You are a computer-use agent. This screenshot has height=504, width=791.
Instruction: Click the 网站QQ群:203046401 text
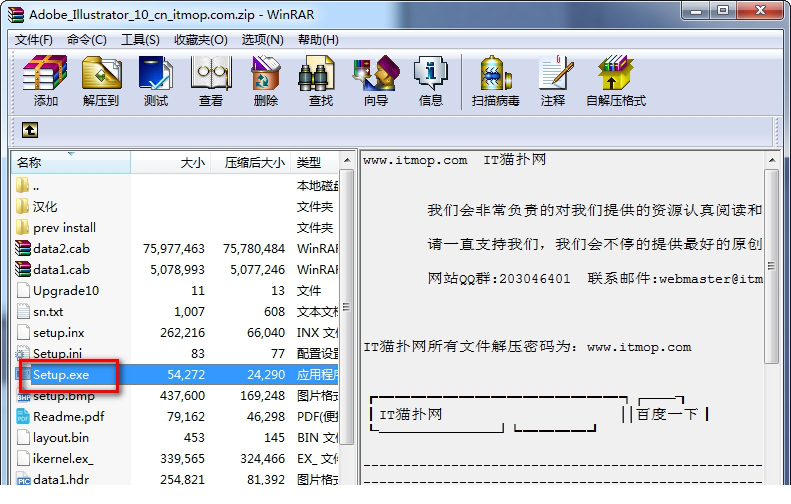[498, 278]
